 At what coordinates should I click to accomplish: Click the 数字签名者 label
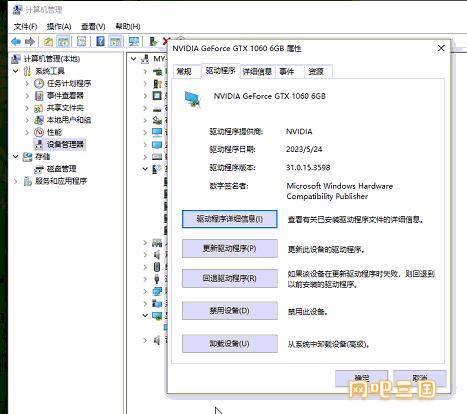click(229, 186)
